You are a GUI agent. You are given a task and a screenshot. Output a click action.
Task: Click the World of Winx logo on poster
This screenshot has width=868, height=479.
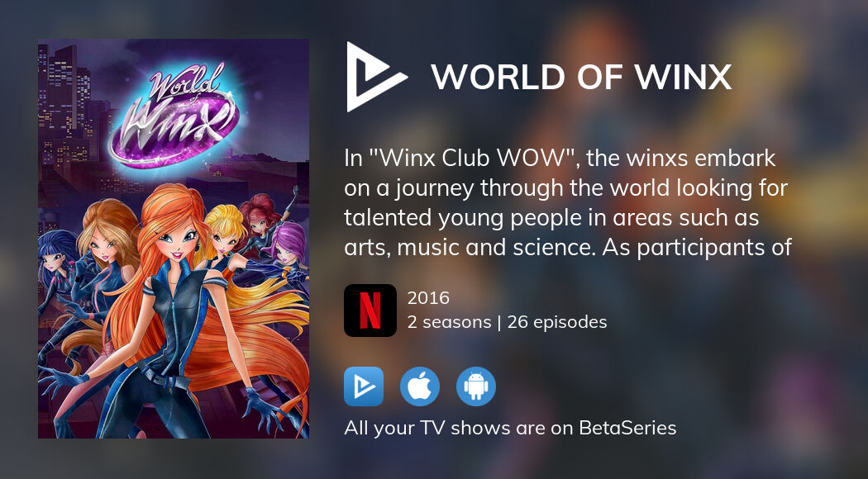[x=174, y=115]
